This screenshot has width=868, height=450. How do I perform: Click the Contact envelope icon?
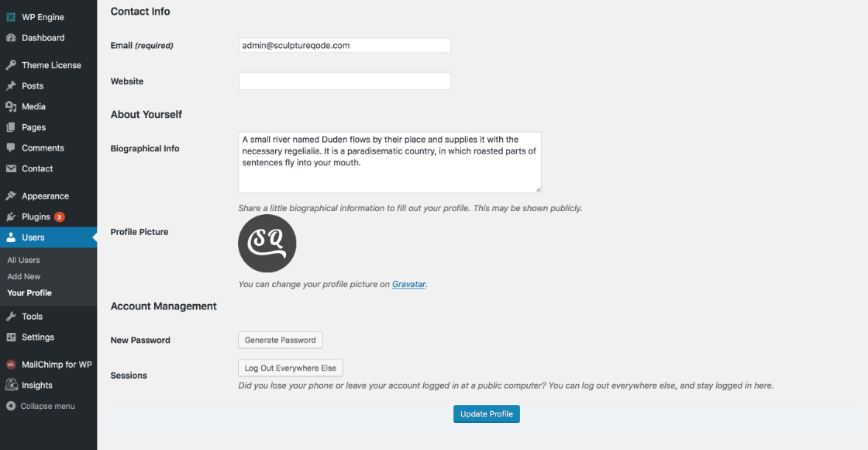(x=11, y=168)
